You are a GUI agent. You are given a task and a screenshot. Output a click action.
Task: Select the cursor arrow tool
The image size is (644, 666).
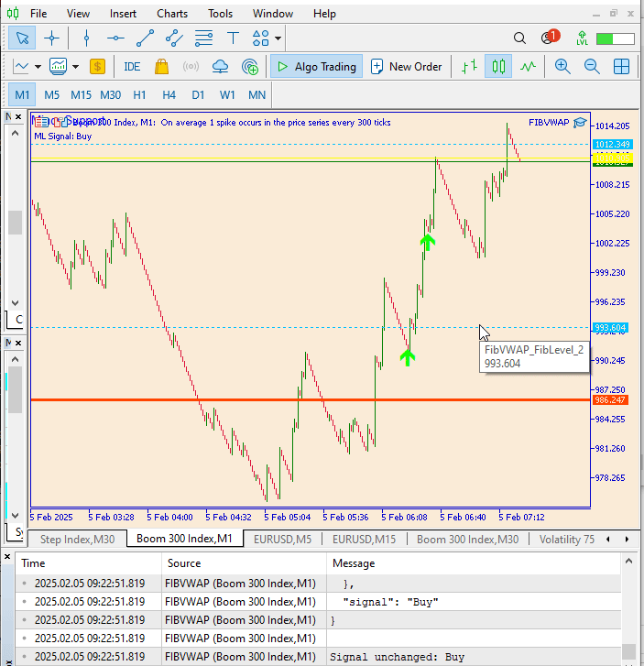tap(22, 38)
